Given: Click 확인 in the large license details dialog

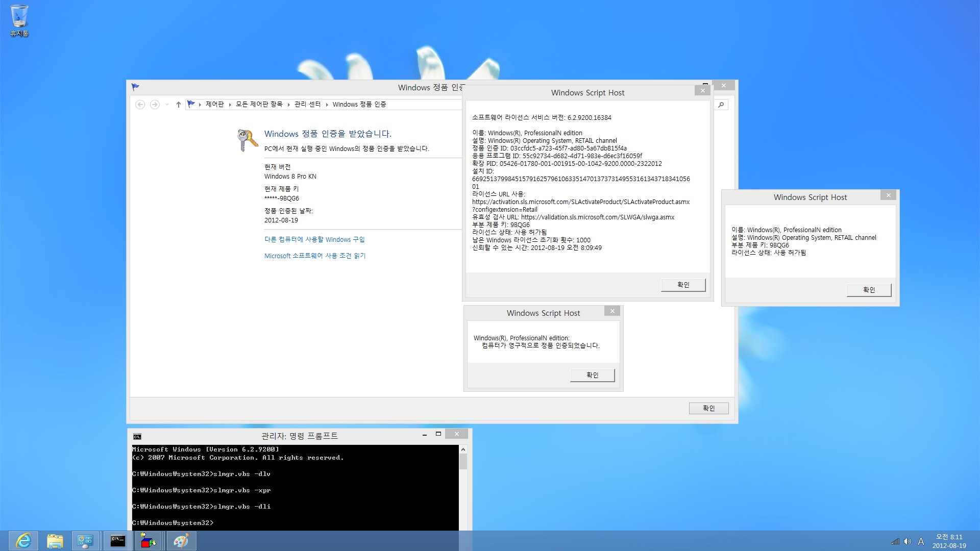Looking at the screenshot, I should [x=683, y=285].
